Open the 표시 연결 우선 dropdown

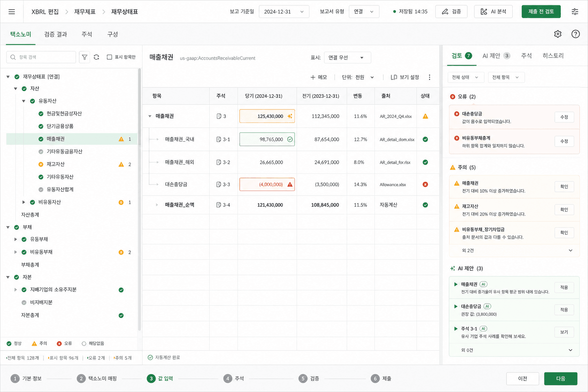[347, 57]
